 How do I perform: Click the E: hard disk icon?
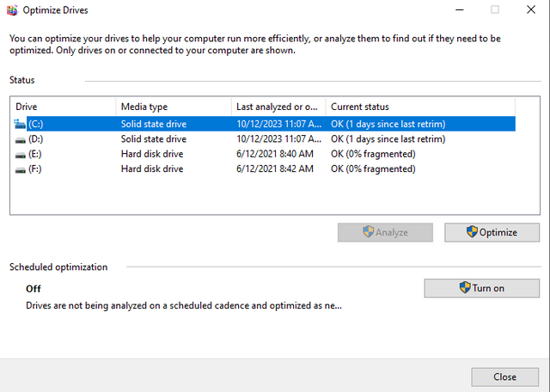(21, 154)
